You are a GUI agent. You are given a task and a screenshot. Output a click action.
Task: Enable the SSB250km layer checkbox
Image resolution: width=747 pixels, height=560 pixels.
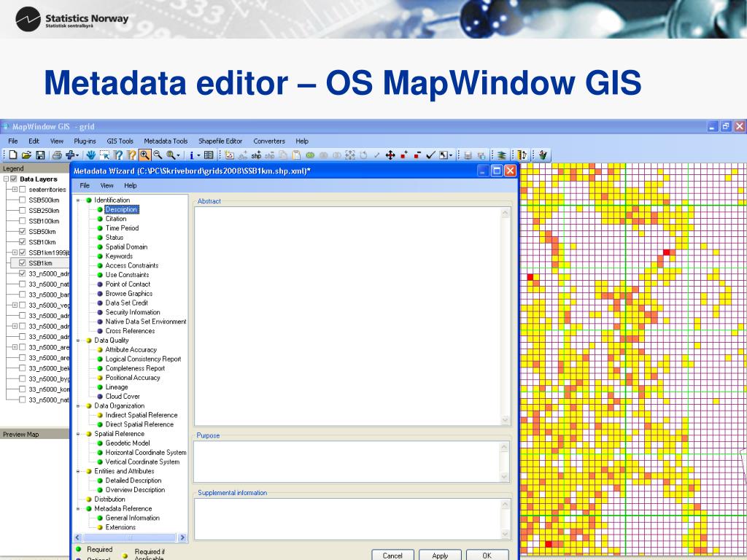(23, 211)
